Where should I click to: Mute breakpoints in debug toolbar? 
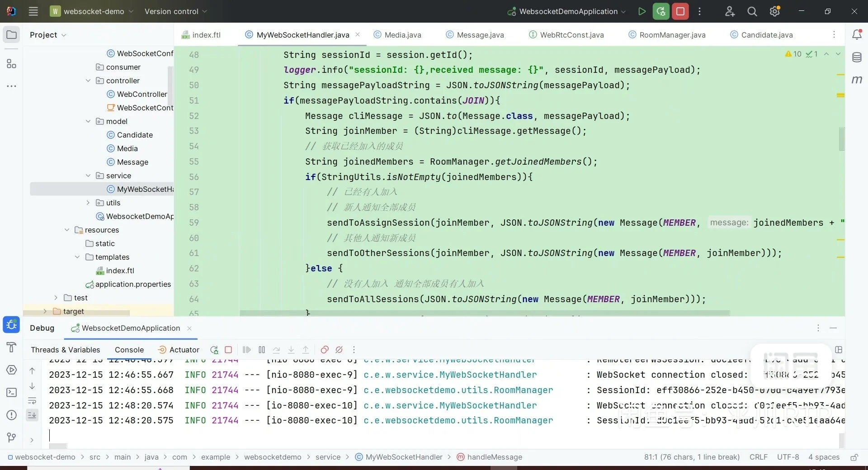pyautogui.click(x=339, y=350)
